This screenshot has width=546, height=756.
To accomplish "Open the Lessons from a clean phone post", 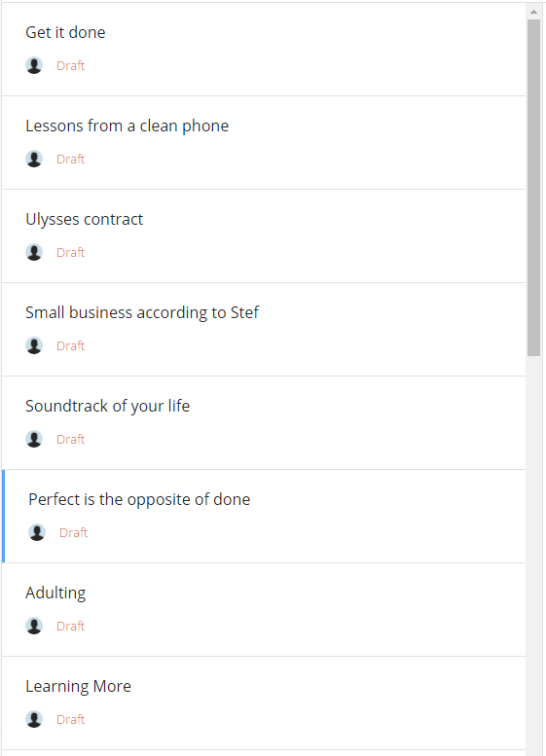I will pyautogui.click(x=264, y=143).
